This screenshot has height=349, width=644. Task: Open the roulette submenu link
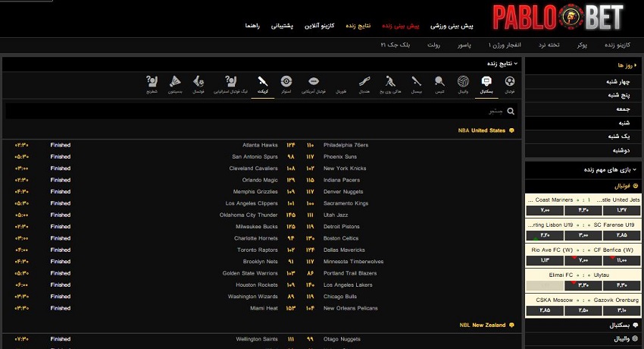433,45
